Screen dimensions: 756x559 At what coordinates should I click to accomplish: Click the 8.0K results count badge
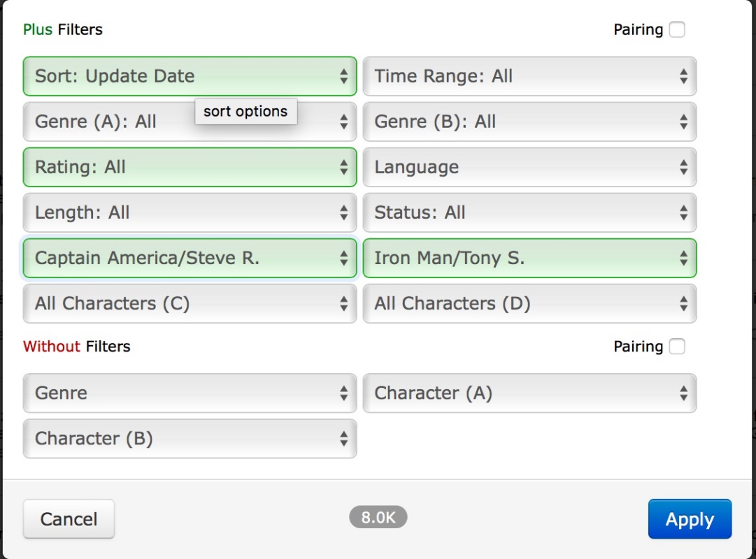[378, 517]
